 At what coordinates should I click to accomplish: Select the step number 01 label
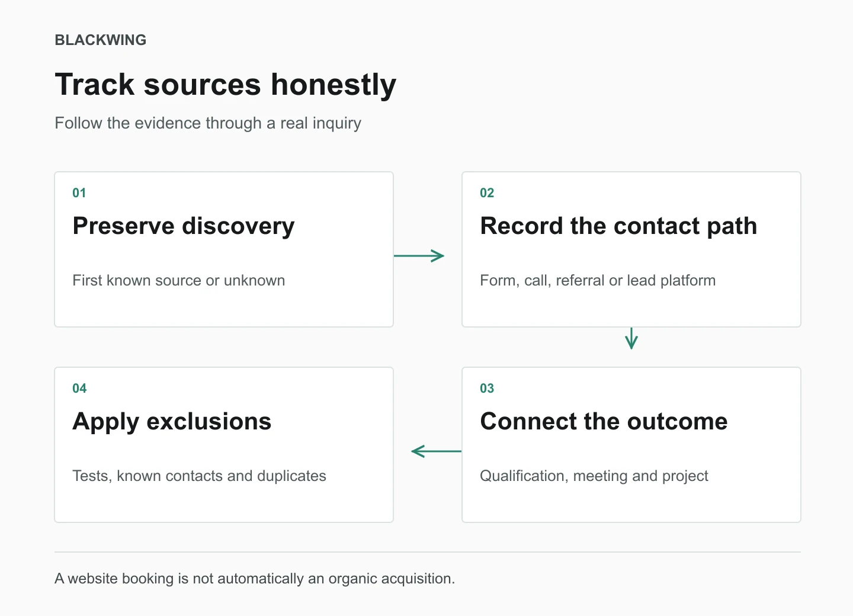coord(79,193)
